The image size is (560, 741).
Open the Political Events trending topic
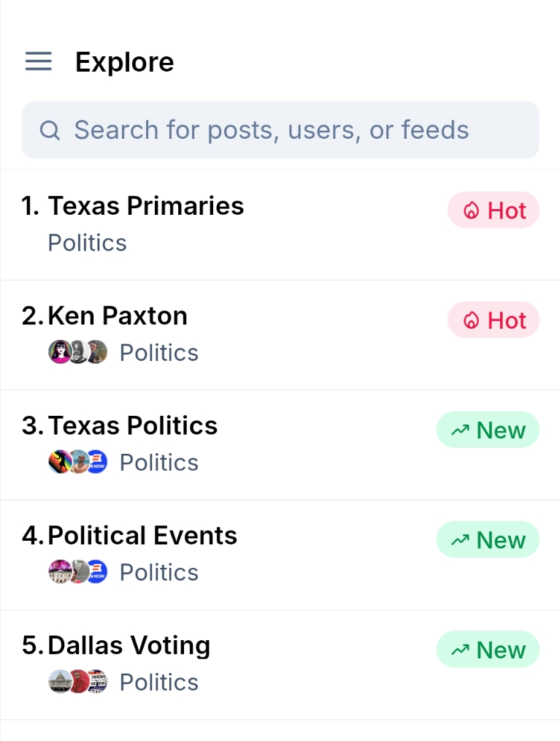142,535
